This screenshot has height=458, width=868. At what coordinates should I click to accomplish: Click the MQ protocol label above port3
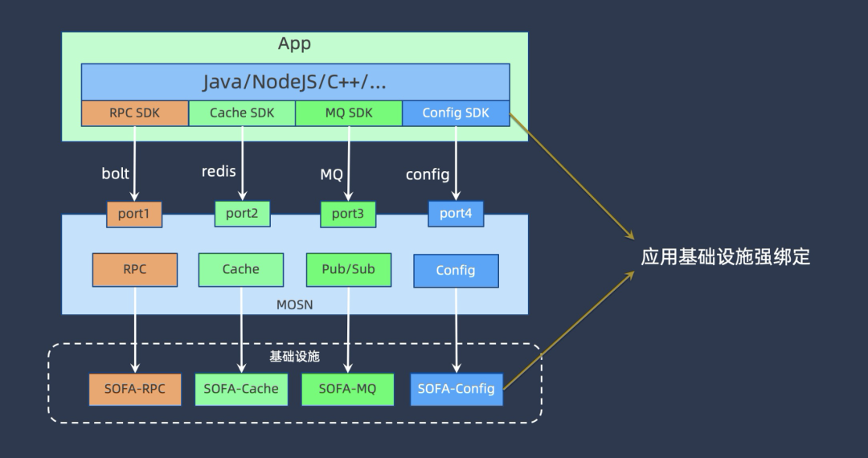pos(332,175)
